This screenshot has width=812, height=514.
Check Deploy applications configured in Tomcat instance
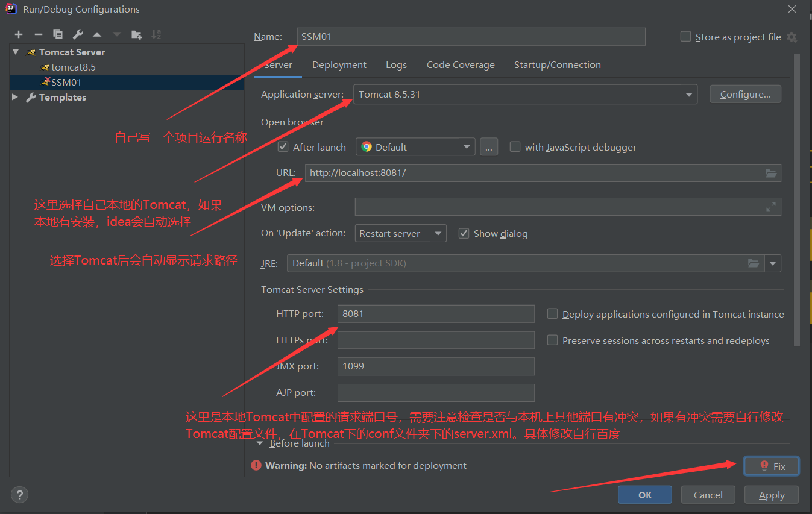(x=552, y=313)
